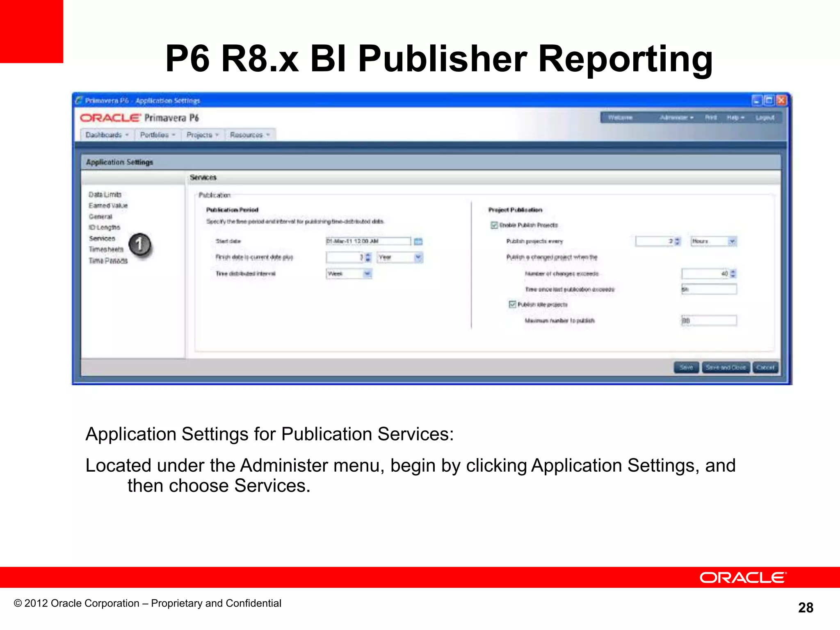Click the Time since last publication exceeds field
Viewport: 840px width, 630px height.
[709, 289]
